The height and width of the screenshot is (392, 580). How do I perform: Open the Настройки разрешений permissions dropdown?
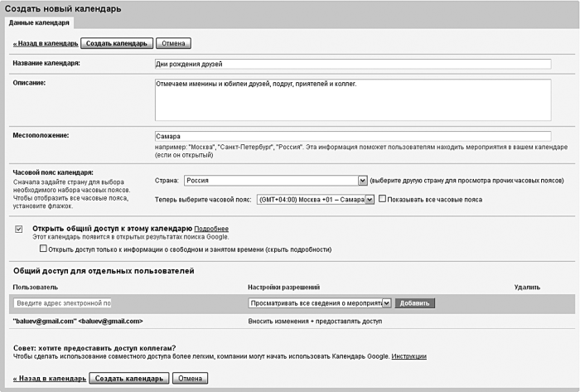coord(320,303)
